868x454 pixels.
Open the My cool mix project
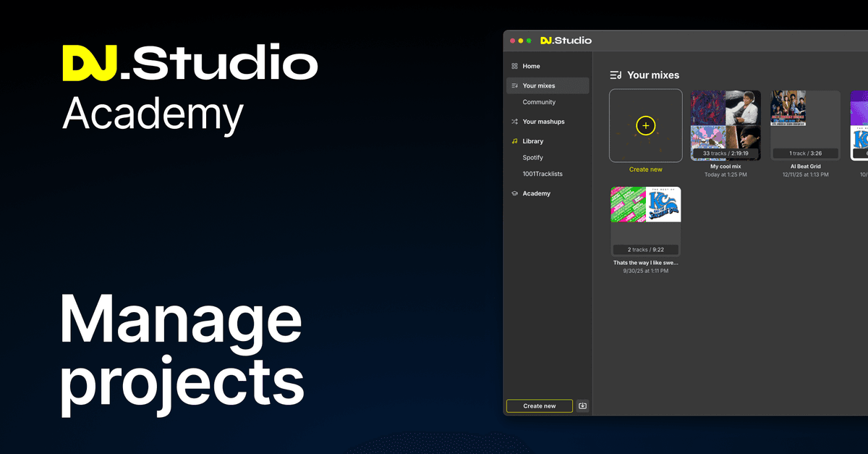[x=725, y=125]
